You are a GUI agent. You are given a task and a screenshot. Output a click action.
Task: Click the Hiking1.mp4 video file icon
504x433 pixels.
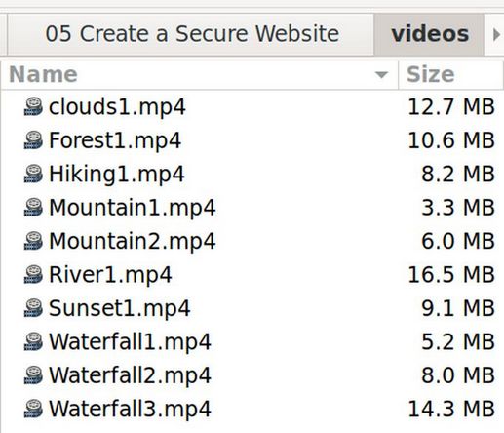[x=33, y=174]
